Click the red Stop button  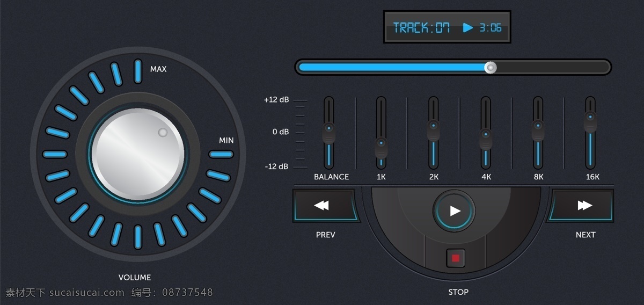456,258
